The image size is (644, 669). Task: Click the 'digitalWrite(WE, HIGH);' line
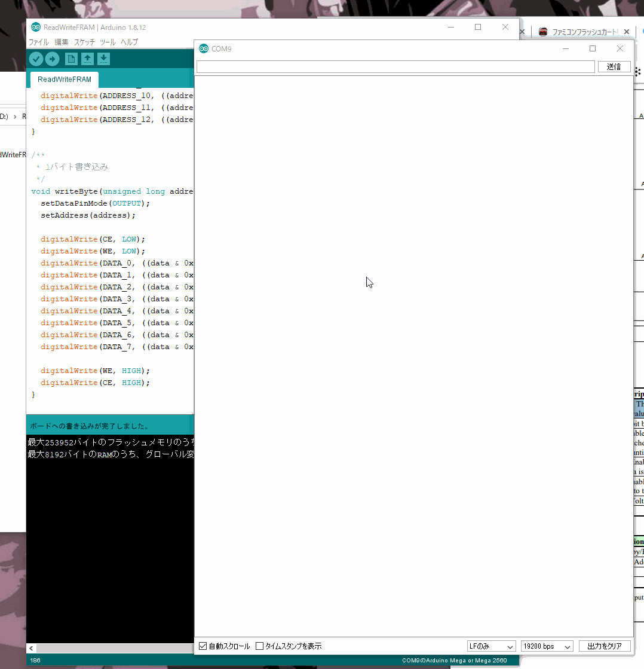95,370
